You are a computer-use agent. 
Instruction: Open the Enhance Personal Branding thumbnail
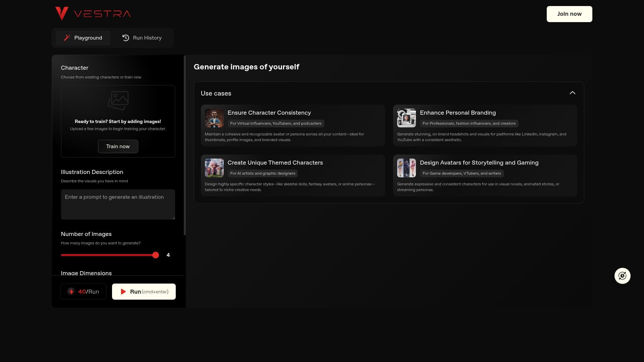pyautogui.click(x=406, y=118)
